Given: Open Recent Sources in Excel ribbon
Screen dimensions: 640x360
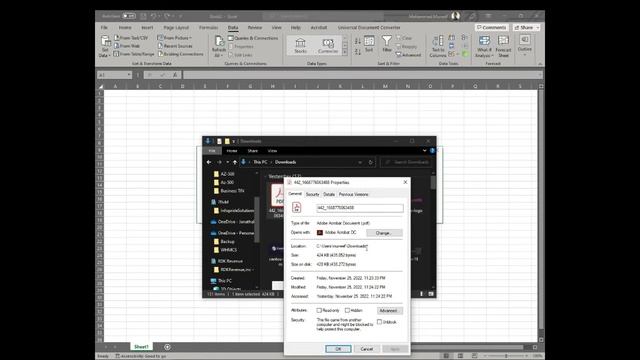Looking at the screenshot, I should coord(175,46).
